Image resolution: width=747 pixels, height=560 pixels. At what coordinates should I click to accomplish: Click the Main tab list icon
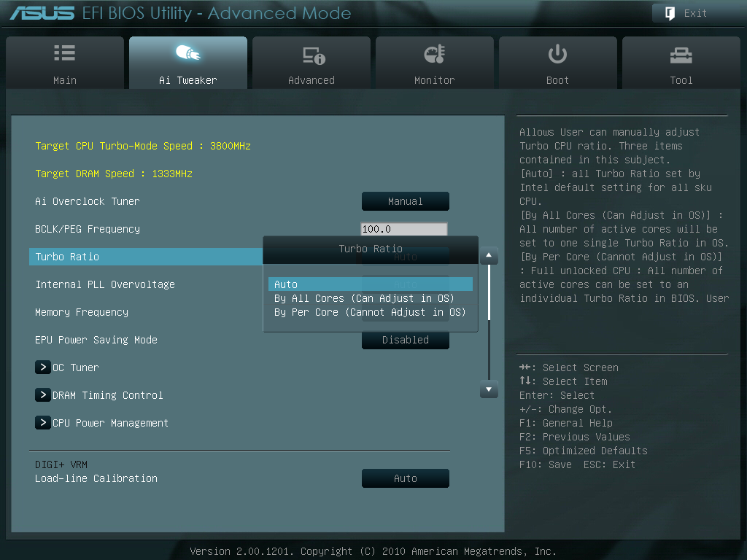[65, 52]
